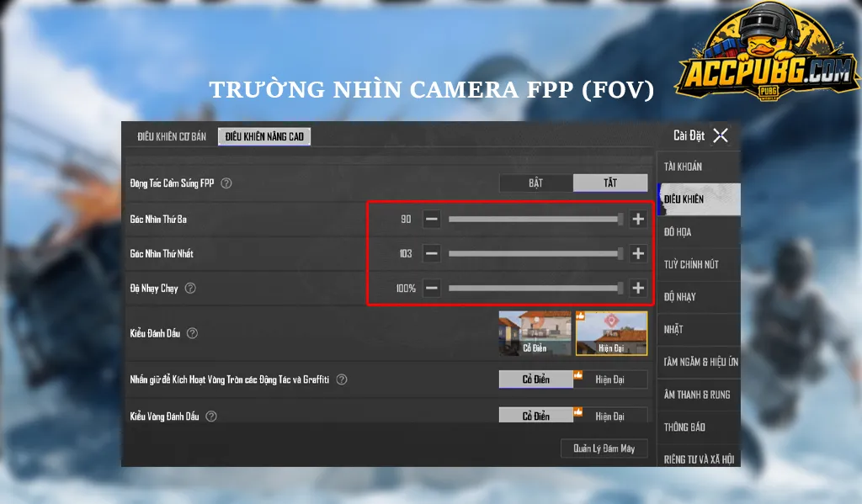This screenshot has height=504, width=862.
Task: Open Tuỳ Chỉnh Nút settings section
Action: 699,264
